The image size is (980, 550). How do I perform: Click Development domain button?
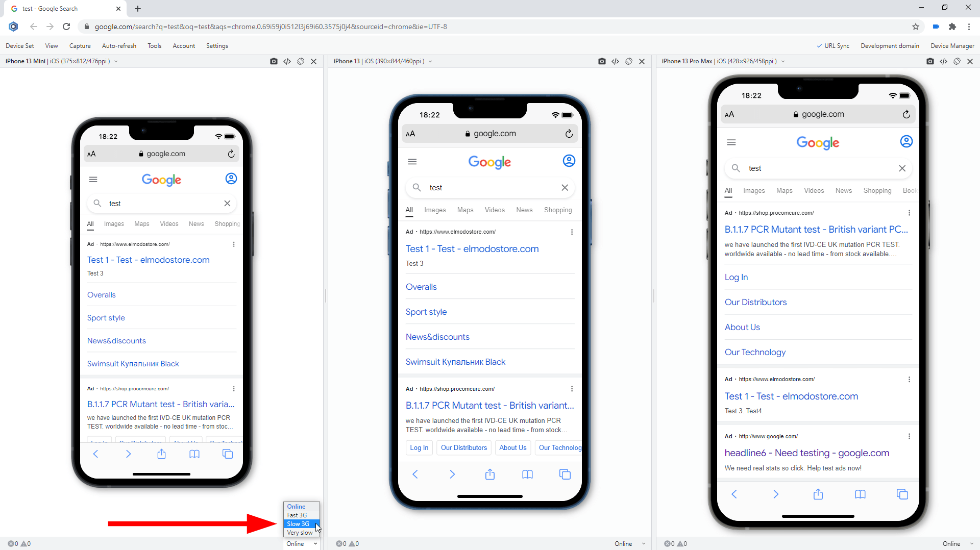tap(890, 46)
